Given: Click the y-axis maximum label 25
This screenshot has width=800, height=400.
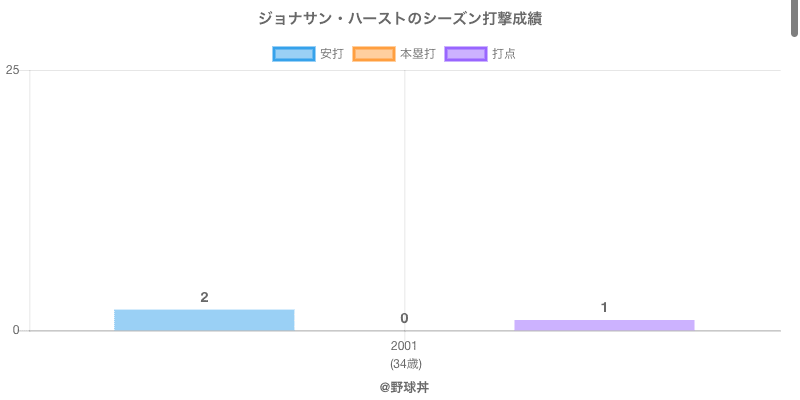Looking at the screenshot, I should (x=12, y=70).
